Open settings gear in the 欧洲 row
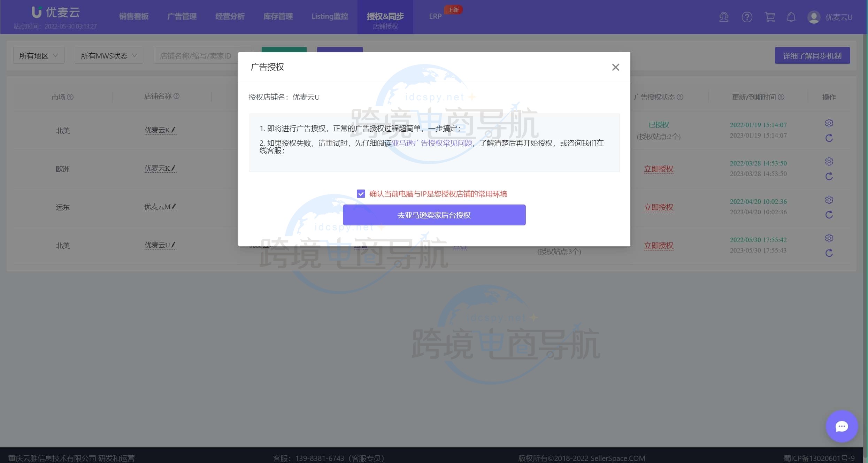 click(829, 161)
